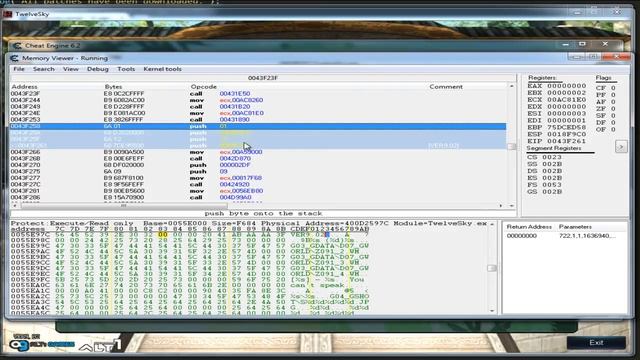Toggle the DF flag value

pyautogui.click(x=606, y=123)
